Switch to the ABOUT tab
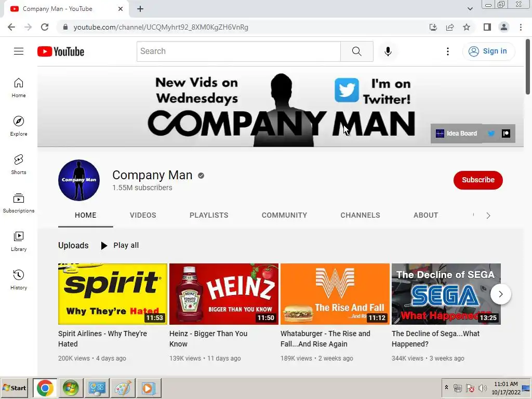The height and width of the screenshot is (399, 532). point(426,215)
